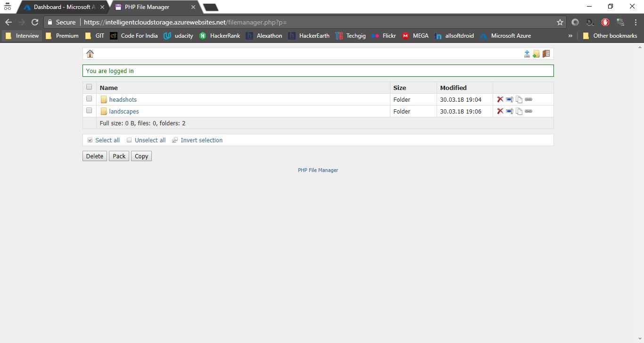
Task: Open the allsoftdroid bookmark
Action: pyautogui.click(x=454, y=36)
